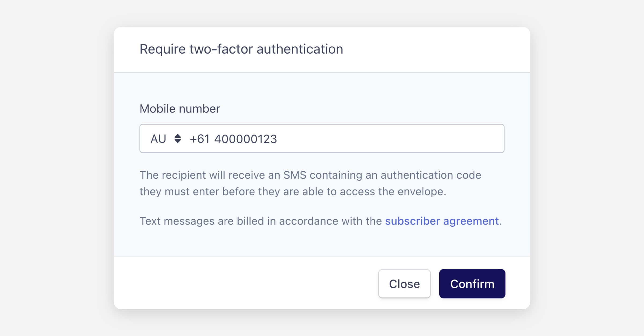
Task: Place cursor on the 400000123 digits
Action: [246, 139]
